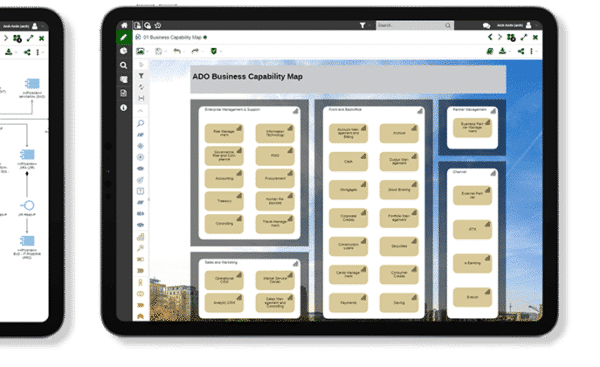Open the magnifier search icon in dark sidebar

pyautogui.click(x=124, y=65)
